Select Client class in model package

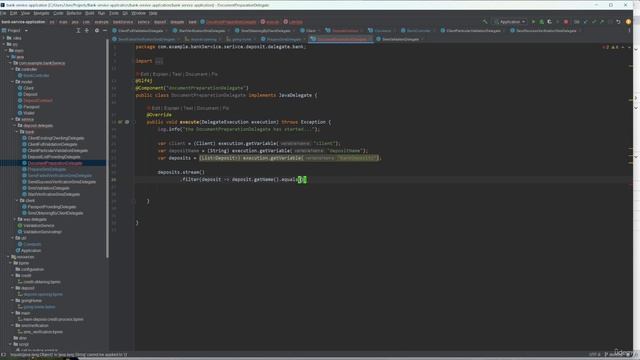pyautogui.click(x=29, y=88)
